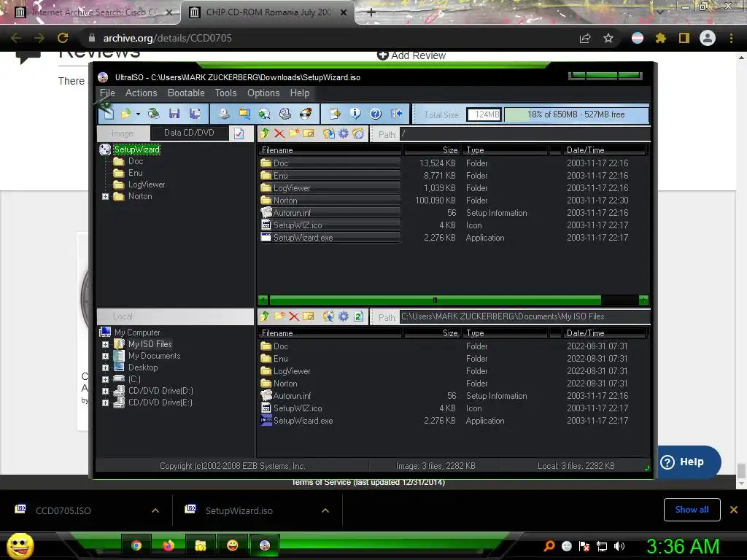This screenshot has height=560, width=747.
Task: Click the Open CD/DVD icon in UltraISO
Action: pos(153,113)
